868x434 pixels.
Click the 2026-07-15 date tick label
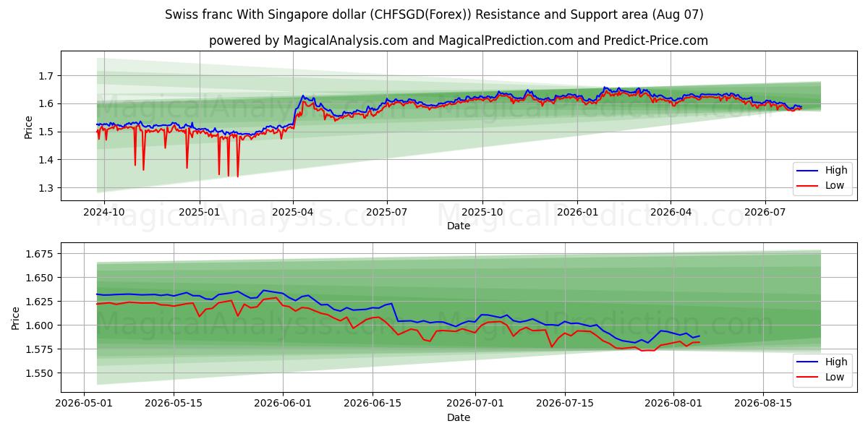coord(565,404)
